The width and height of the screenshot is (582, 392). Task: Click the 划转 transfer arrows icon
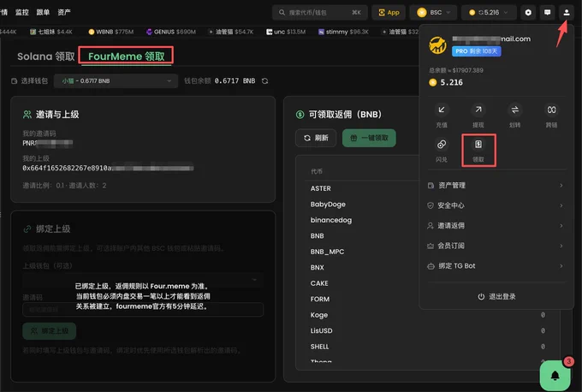coord(515,110)
